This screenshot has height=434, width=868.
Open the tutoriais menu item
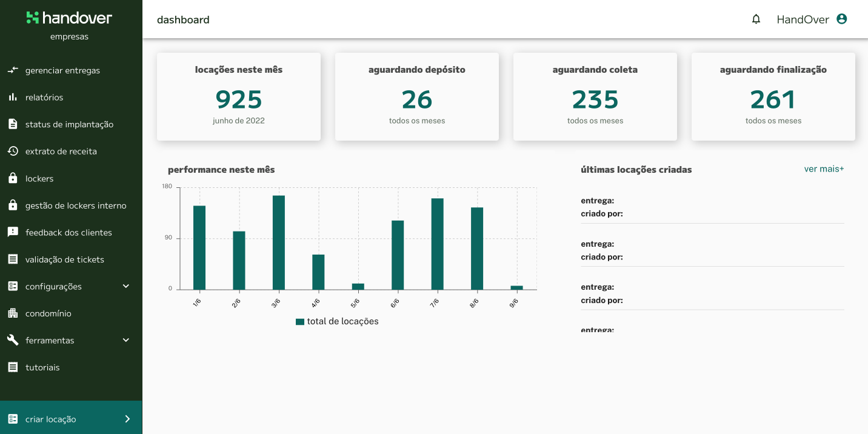pyautogui.click(x=42, y=367)
